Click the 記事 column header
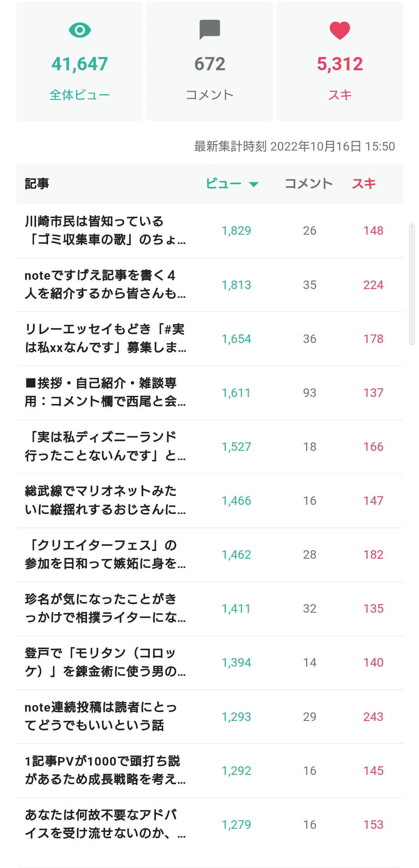Viewport: 419px width, 868px height. 37,184
